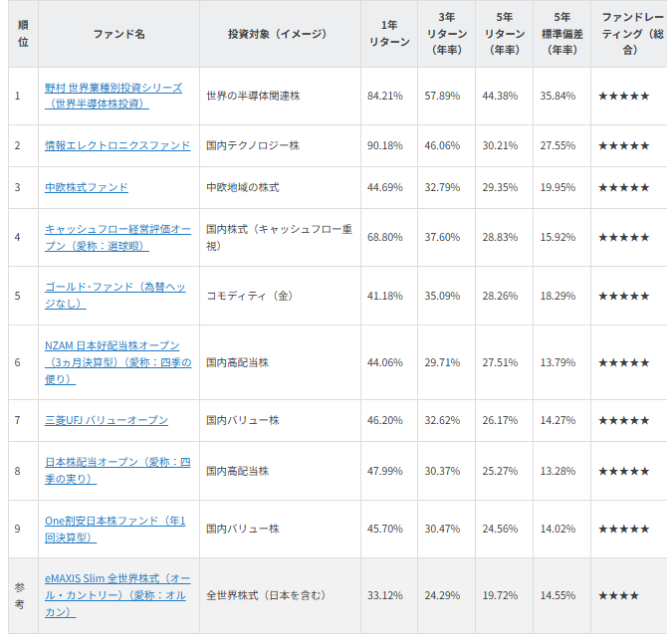Click the 14.55% standard deviation value
Screen dimensions: 667x644
click(557, 595)
